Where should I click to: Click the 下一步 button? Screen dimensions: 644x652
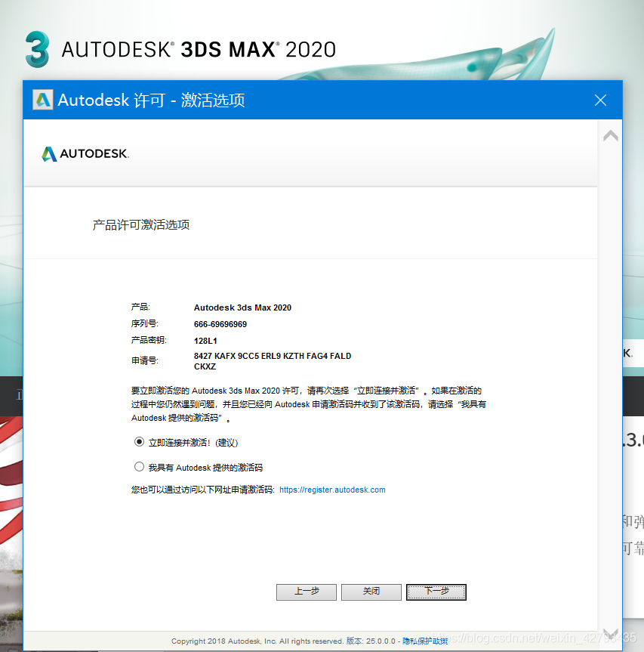click(x=436, y=592)
